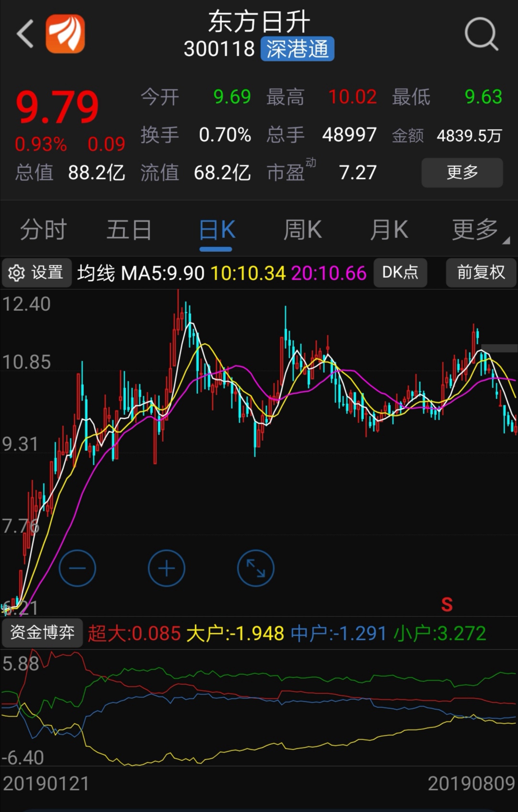Tap 最高 value 10.02
Screen dimensions: 518x812
tap(353, 97)
